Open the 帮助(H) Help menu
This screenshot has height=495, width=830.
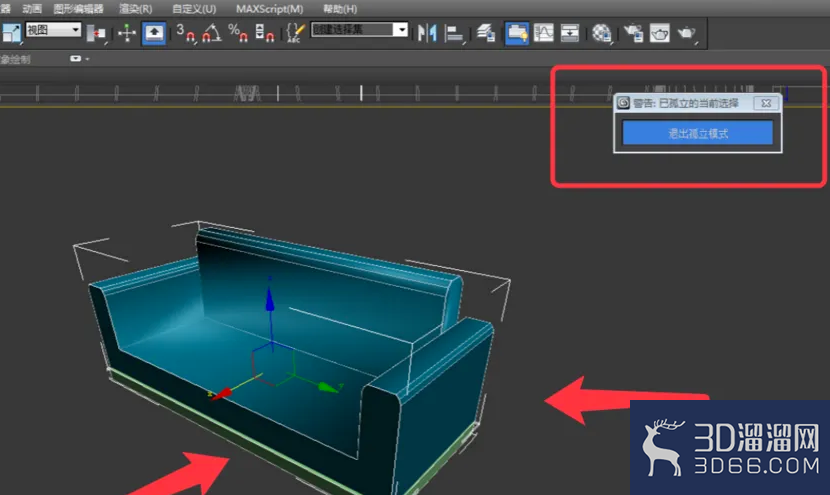340,9
